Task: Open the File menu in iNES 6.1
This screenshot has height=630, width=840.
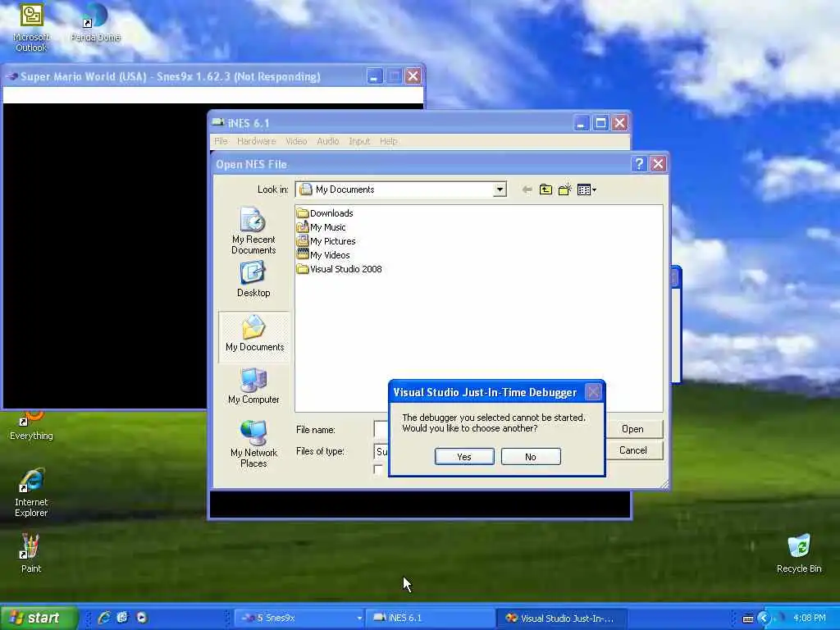Action: [221, 141]
